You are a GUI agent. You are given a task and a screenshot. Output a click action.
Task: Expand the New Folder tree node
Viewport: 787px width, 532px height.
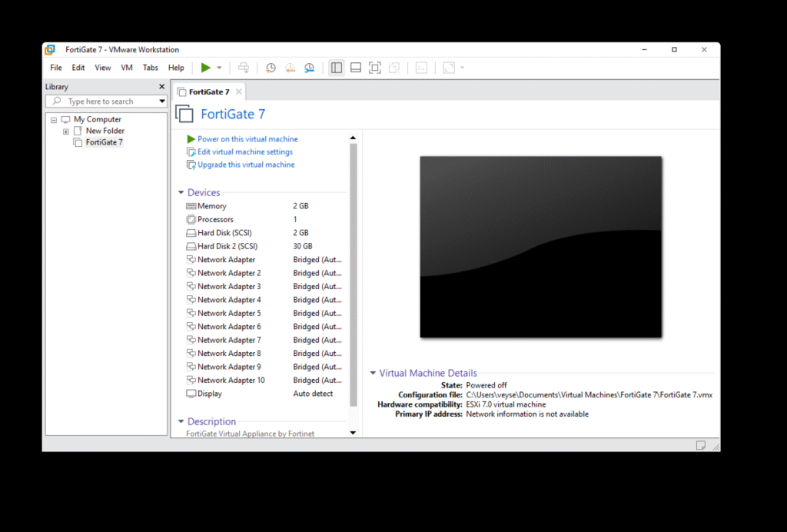[66, 131]
